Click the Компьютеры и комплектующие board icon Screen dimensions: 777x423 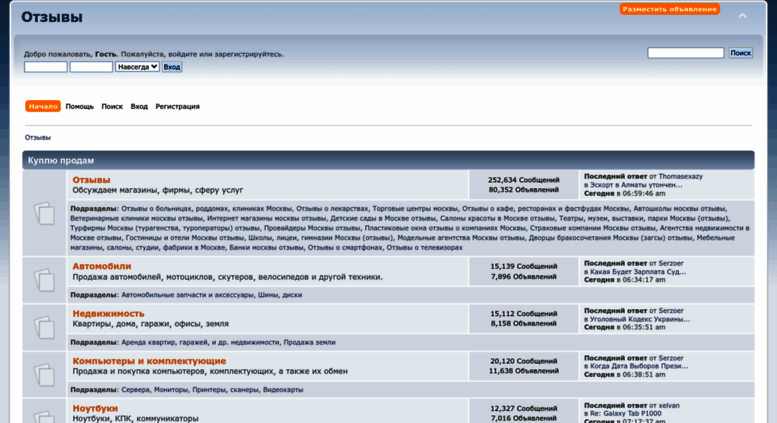(x=45, y=375)
